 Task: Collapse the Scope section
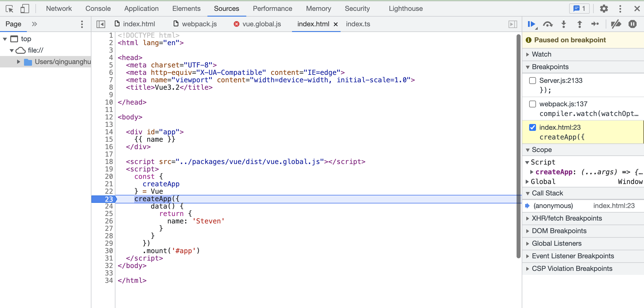528,150
